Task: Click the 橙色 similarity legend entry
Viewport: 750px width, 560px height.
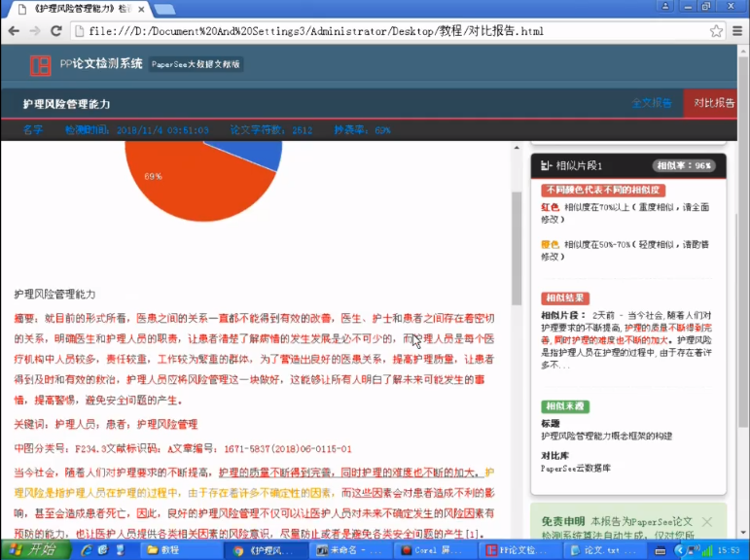Action: [x=625, y=251]
